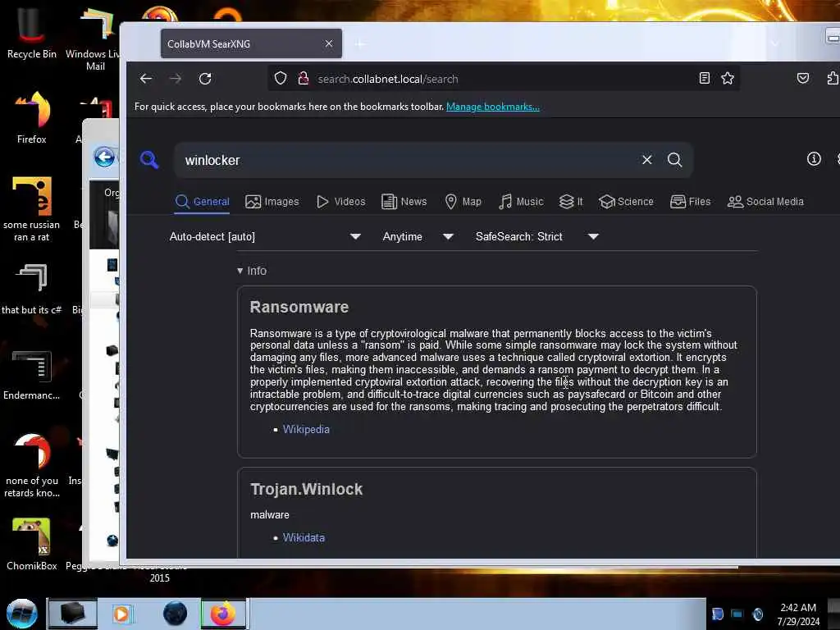View site security lock icon info

[x=304, y=79]
